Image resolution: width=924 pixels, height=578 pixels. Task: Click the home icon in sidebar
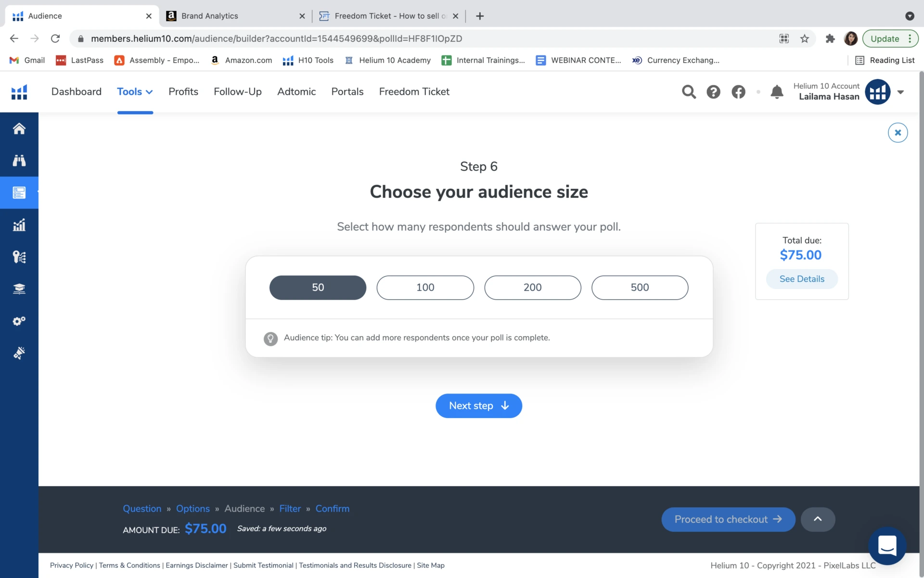pos(19,129)
